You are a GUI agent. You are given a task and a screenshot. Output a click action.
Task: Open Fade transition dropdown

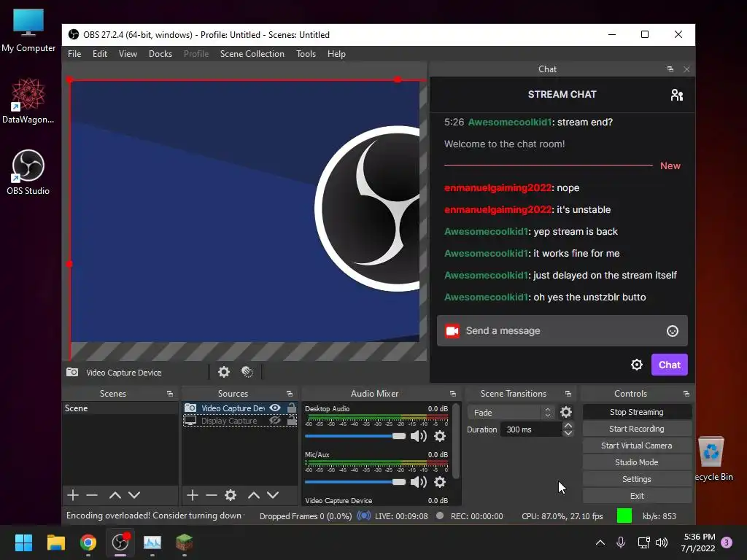pos(510,413)
